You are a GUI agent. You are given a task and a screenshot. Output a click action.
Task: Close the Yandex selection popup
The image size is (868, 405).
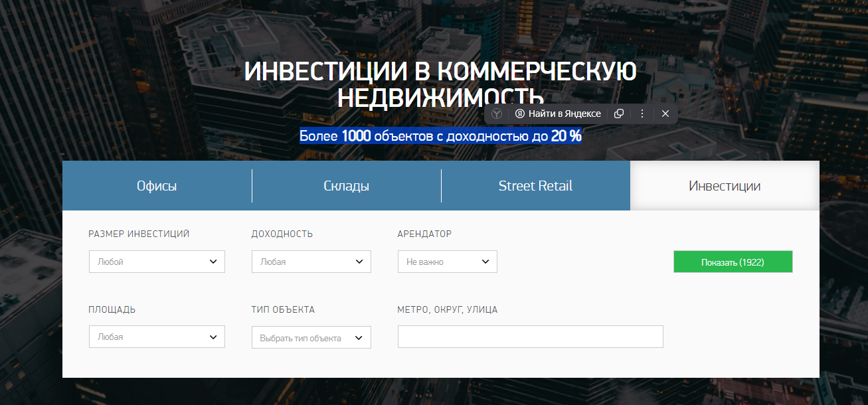coord(665,114)
